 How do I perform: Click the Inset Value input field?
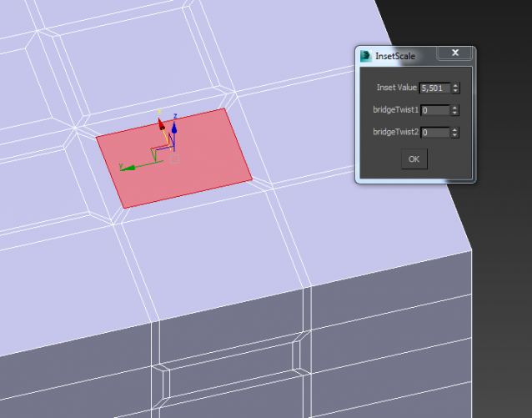(x=434, y=88)
